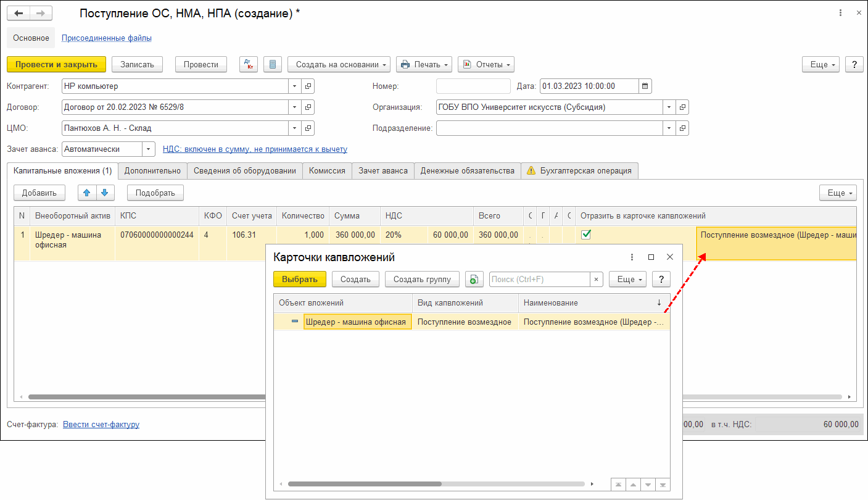Jump to the last record in list
Image resolution: width=868 pixels, height=500 pixels.
pos(663,485)
